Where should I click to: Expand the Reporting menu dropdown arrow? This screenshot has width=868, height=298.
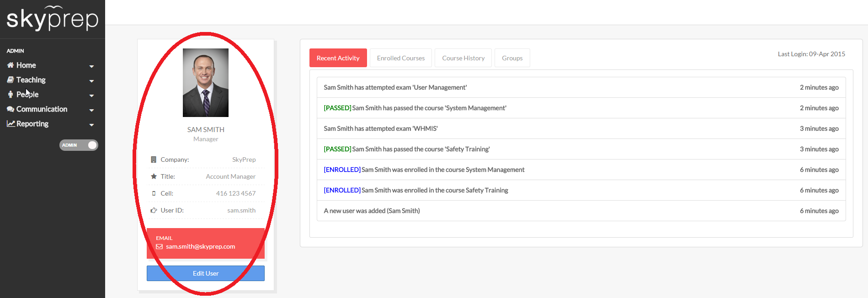pos(91,125)
